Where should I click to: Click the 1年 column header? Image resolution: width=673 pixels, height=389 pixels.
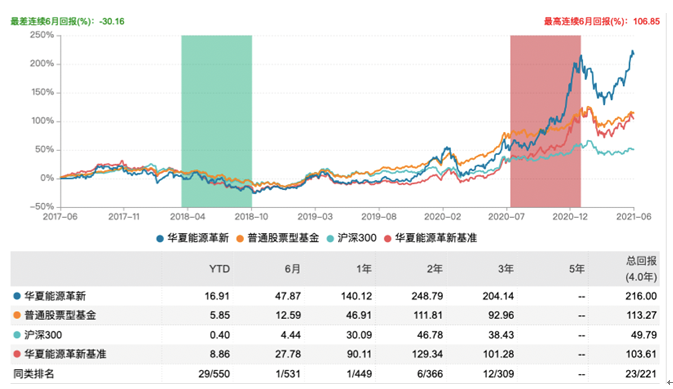[364, 269]
